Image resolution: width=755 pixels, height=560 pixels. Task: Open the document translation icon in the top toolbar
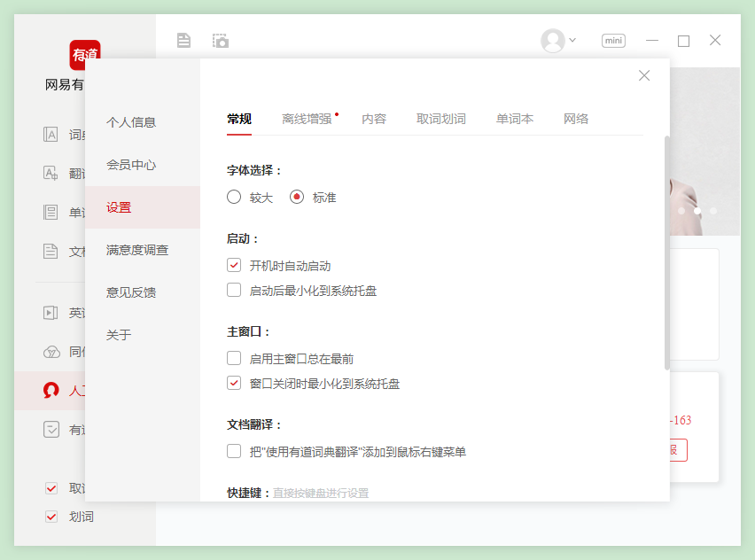(183, 40)
